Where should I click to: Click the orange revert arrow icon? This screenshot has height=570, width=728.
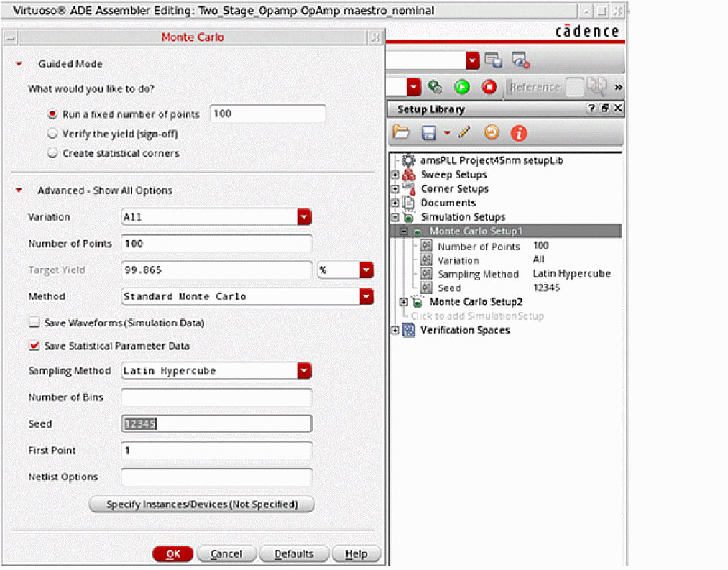(x=492, y=132)
